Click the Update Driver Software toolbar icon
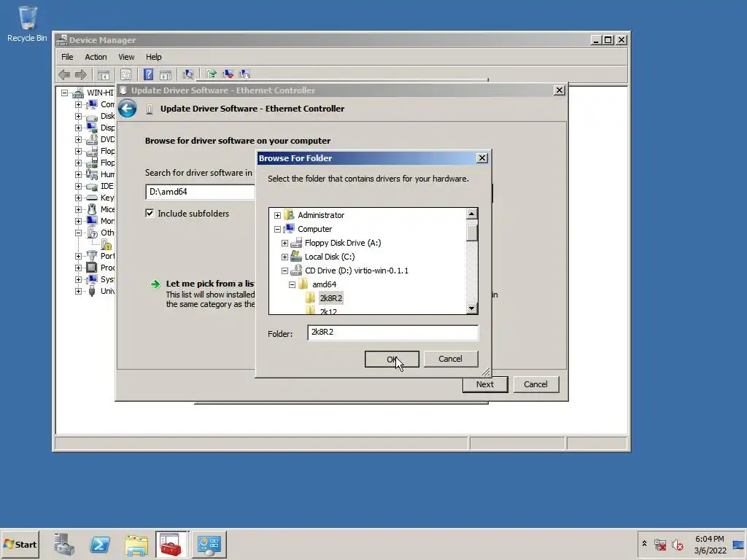 (x=212, y=74)
